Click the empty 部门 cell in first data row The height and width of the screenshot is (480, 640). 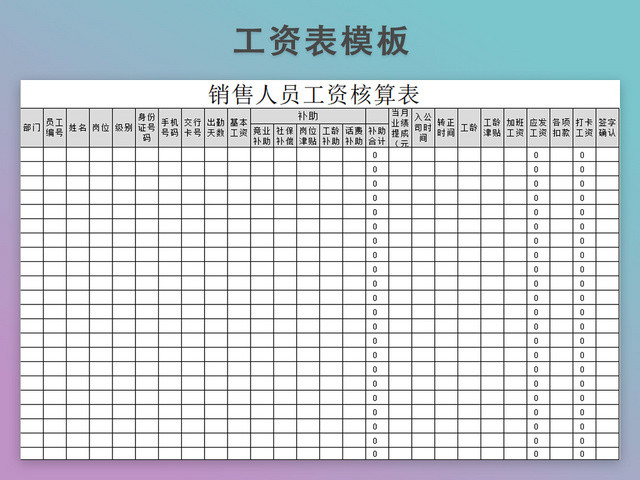click(x=32, y=155)
